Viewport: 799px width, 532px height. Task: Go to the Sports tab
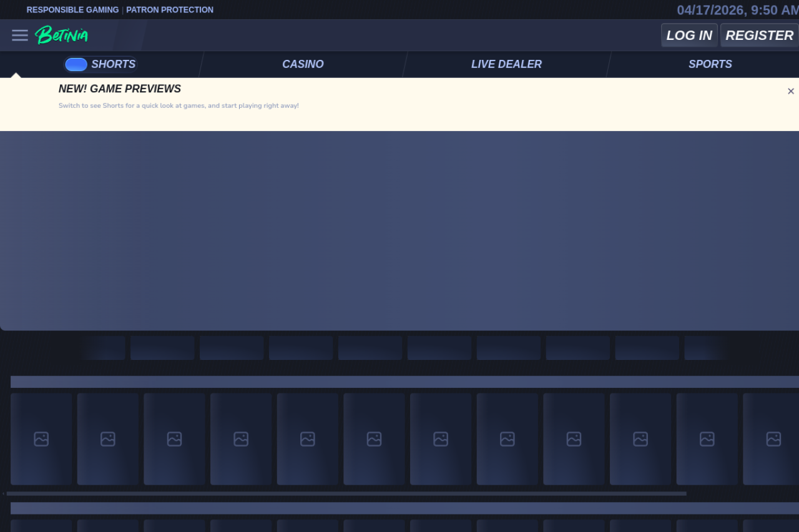[710, 64]
